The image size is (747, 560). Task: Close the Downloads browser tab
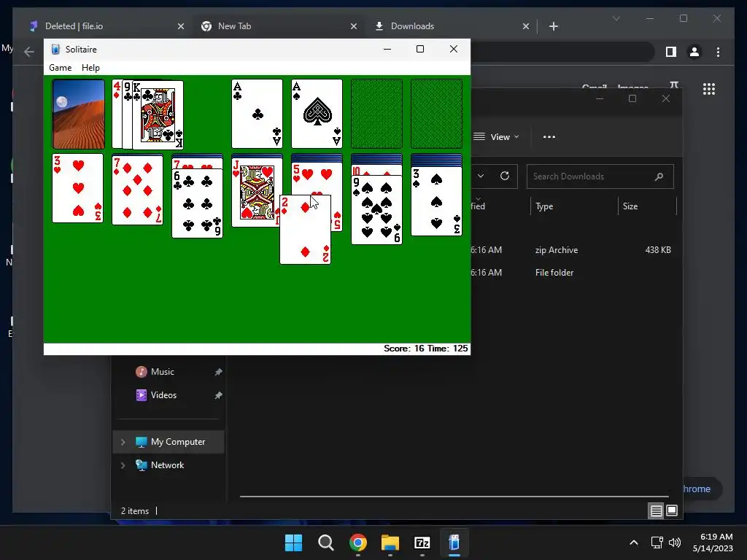tap(526, 26)
